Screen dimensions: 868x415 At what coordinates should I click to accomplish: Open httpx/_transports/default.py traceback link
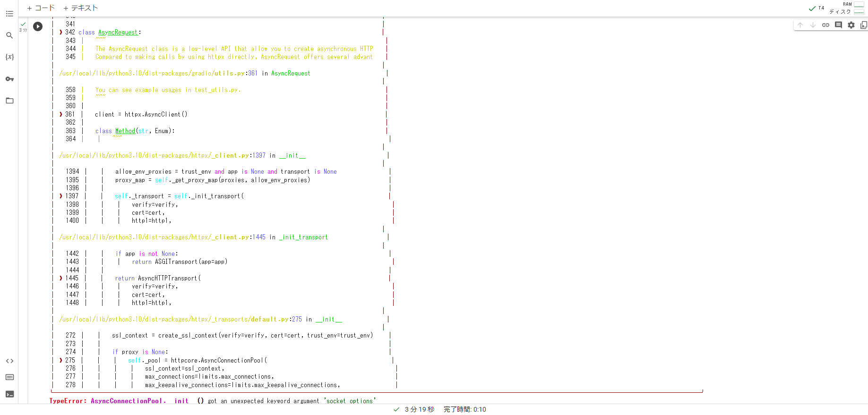pyautogui.click(x=180, y=319)
